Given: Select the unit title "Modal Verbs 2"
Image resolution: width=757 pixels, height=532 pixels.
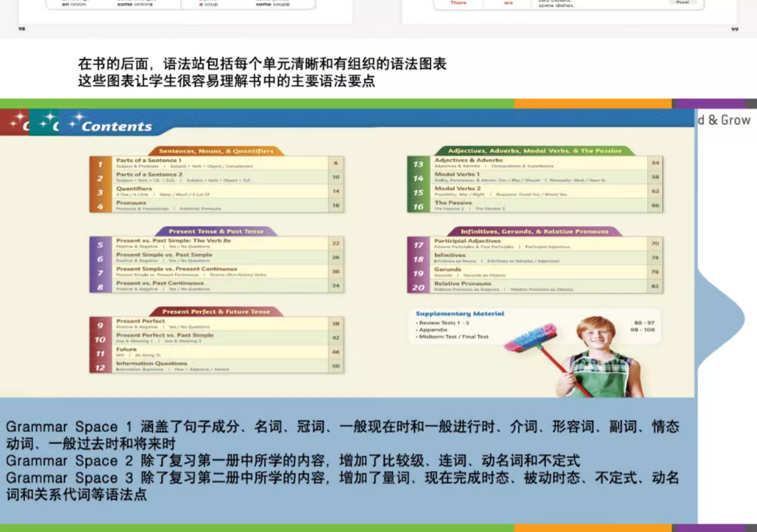Looking at the screenshot, I should click(x=457, y=188).
